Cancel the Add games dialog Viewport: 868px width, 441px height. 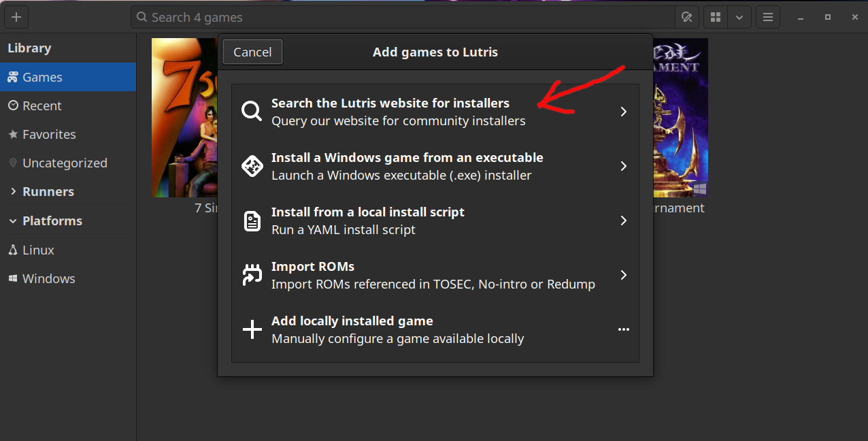point(252,52)
